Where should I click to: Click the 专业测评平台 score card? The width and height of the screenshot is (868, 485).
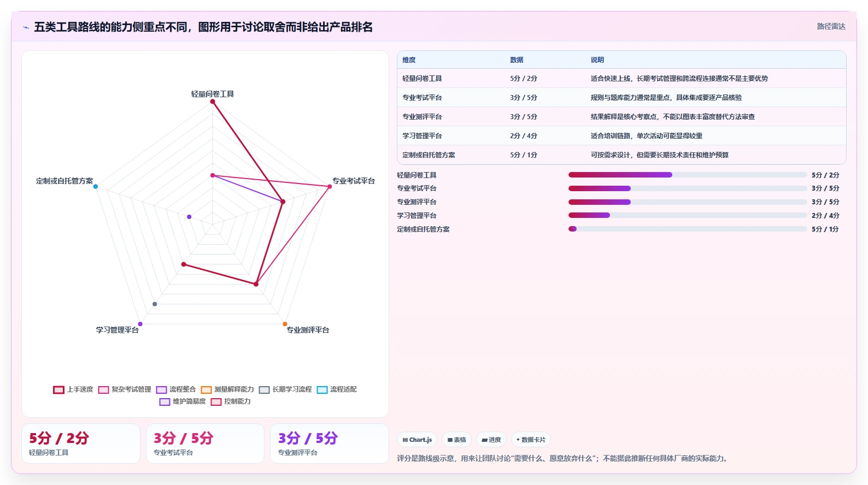coord(330,443)
